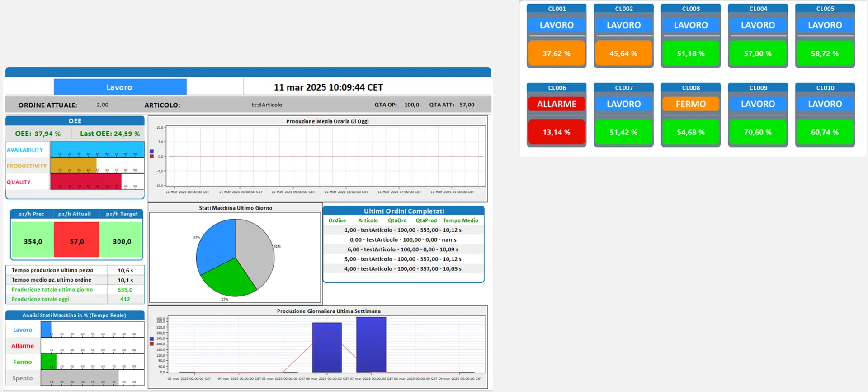Click blue legend square of weekly production chart
868x392 pixels.
(152, 339)
